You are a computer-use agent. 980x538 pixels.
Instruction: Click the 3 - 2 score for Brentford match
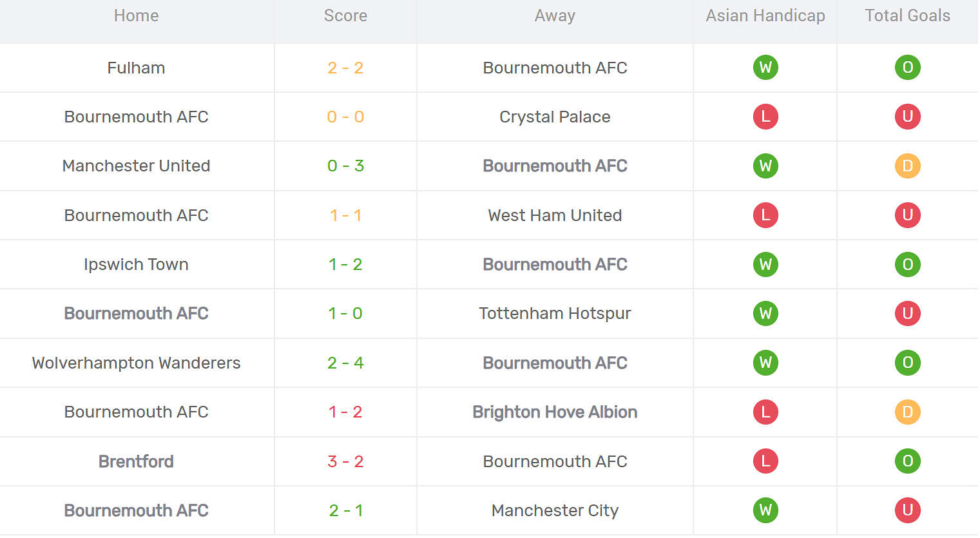coord(345,461)
